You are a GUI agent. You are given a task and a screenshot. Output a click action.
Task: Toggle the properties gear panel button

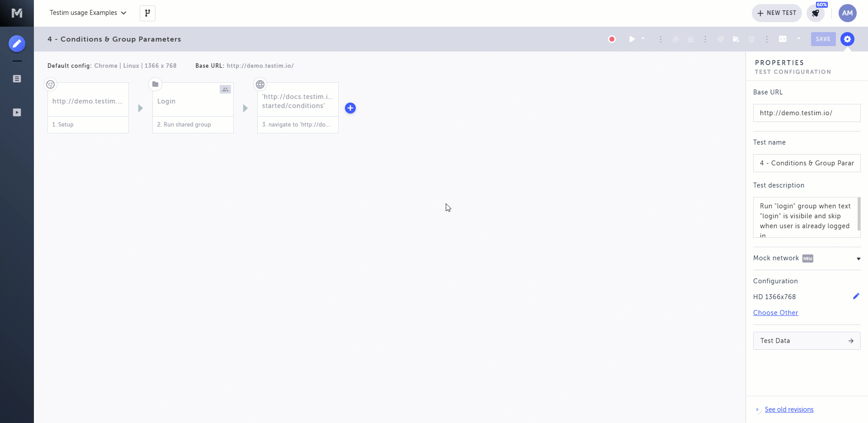pos(848,39)
